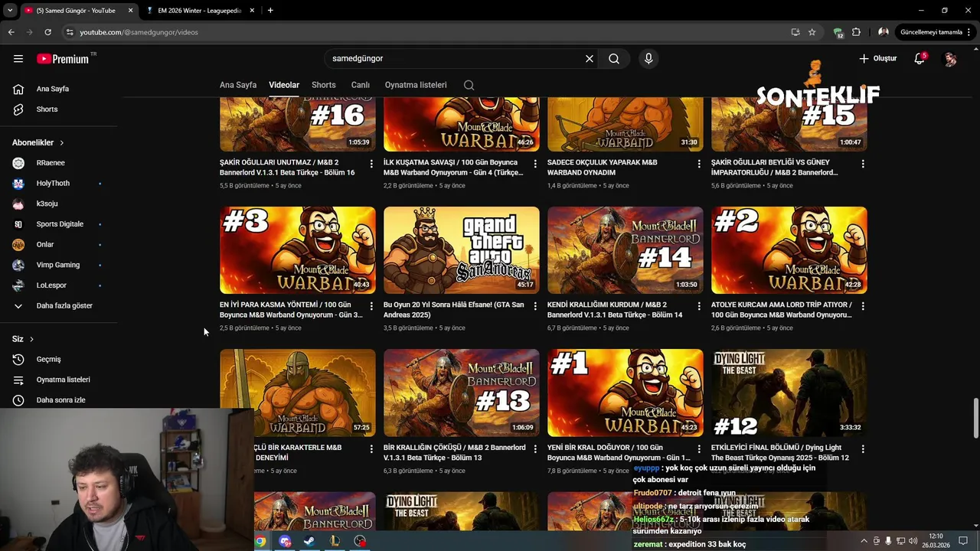Click the address bar URL field

pos(429,32)
